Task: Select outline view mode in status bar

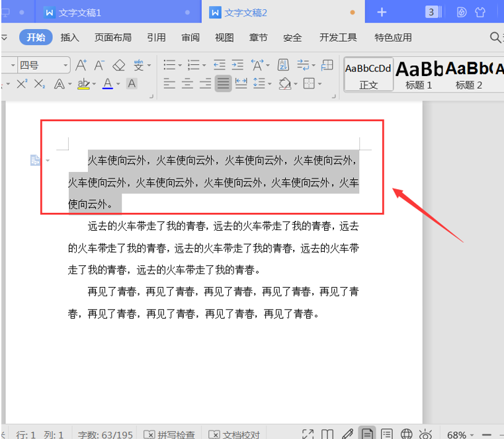Action: coord(387,434)
